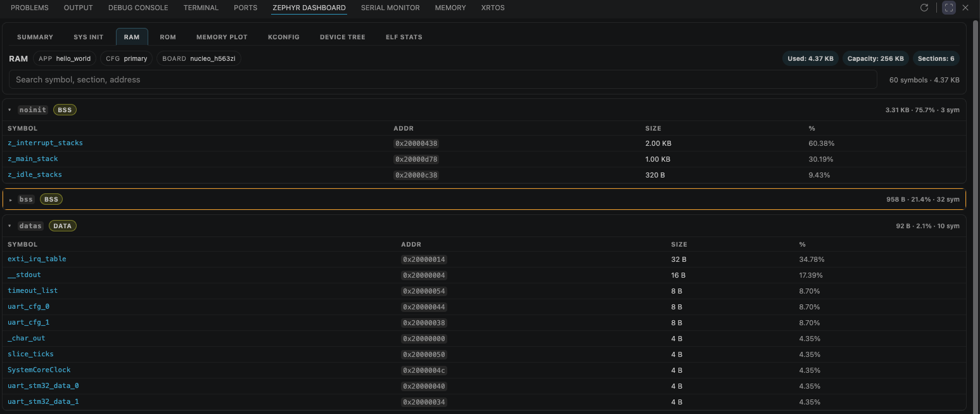The width and height of the screenshot is (980, 414).
Task: Close the bottom panel
Action: [x=965, y=8]
